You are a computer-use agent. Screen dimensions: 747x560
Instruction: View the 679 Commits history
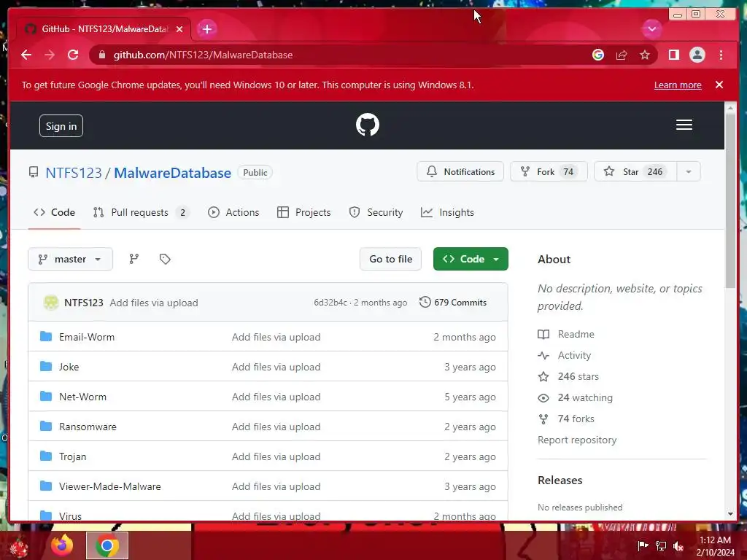453,303
